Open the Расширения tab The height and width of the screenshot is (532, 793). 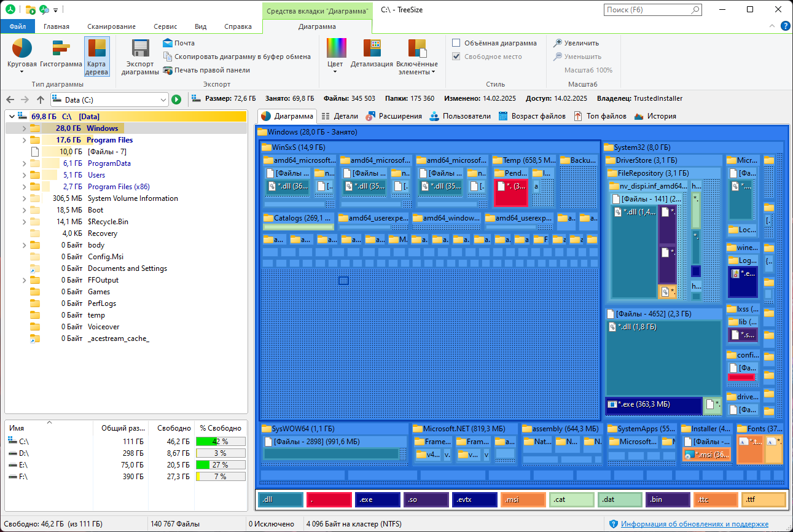tap(394, 116)
